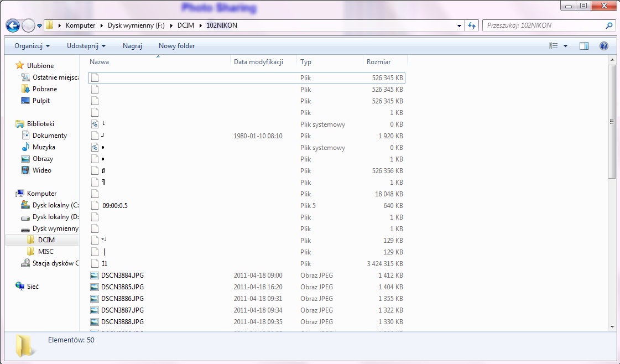Select file DSCN3886.JPG

[122, 299]
